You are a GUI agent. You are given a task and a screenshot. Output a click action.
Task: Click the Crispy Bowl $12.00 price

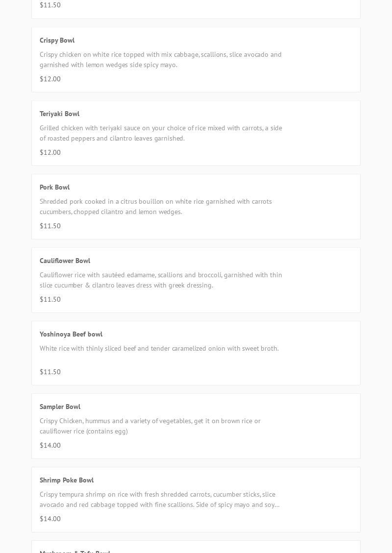click(x=50, y=79)
